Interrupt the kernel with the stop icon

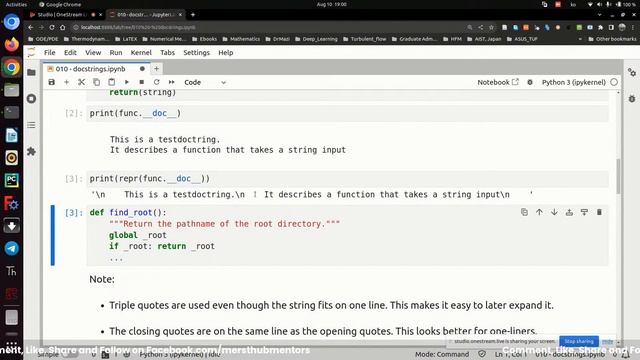click(x=142, y=82)
